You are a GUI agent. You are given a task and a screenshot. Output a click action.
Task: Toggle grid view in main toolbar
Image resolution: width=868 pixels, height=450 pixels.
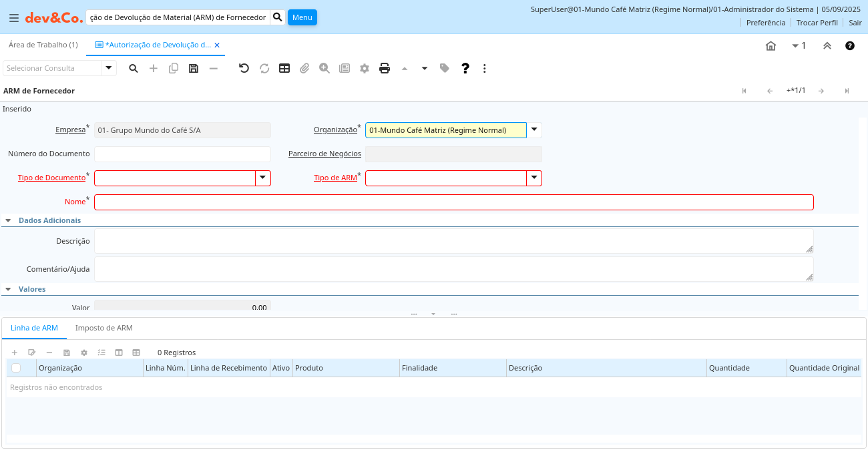coord(284,68)
